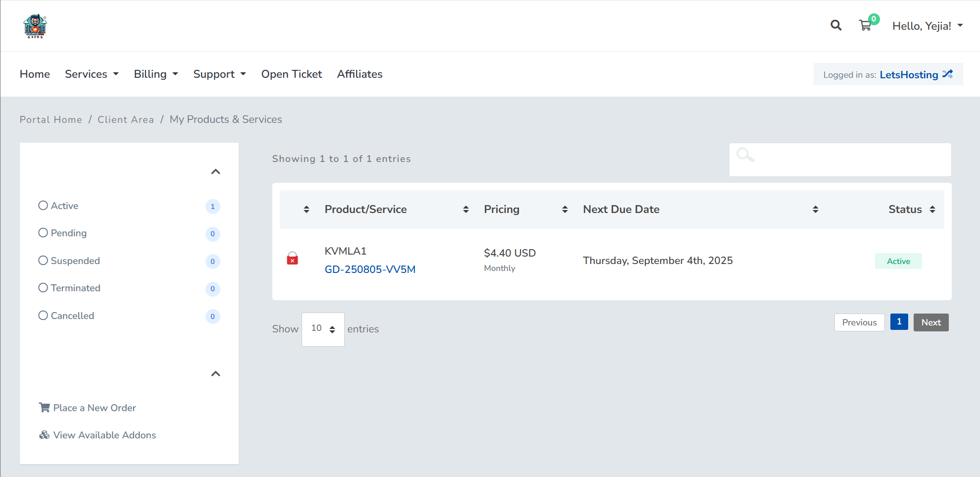The width and height of the screenshot is (980, 477).
Task: Open the Hello, Yejia! account dropdown
Action: (x=927, y=26)
